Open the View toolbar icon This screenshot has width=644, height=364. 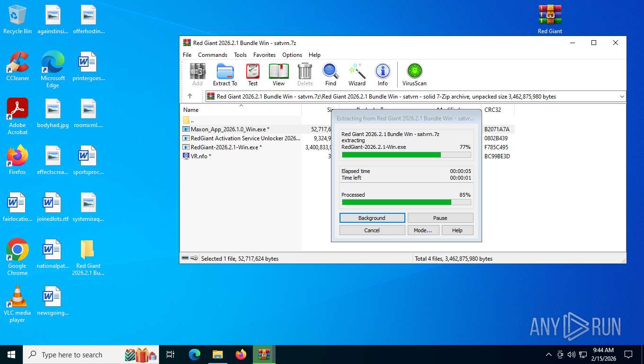[278, 75]
